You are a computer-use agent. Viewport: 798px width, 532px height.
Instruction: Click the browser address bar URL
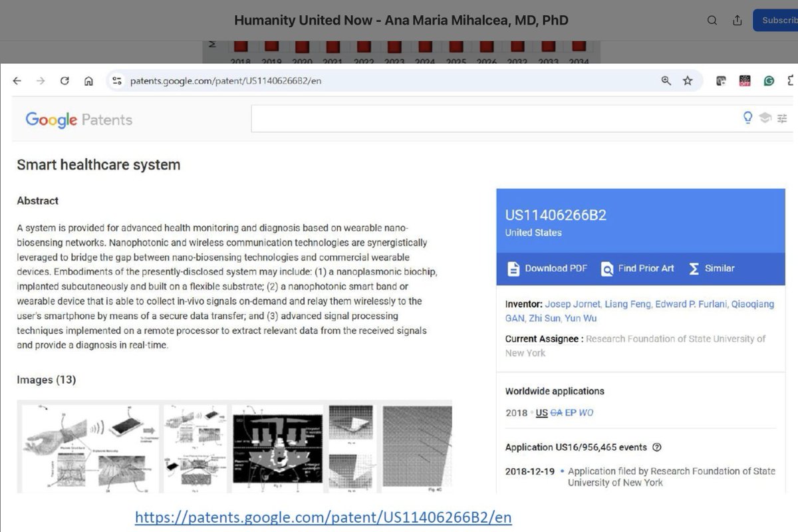[x=226, y=81]
